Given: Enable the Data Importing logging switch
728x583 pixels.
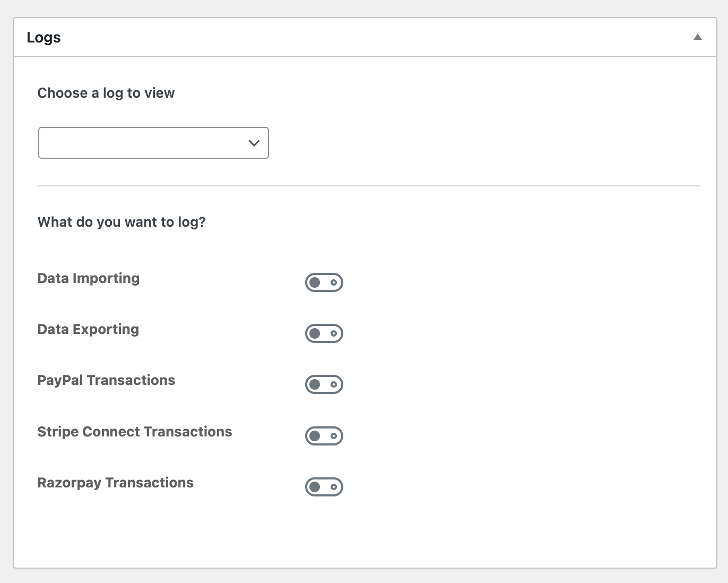Looking at the screenshot, I should (x=324, y=282).
